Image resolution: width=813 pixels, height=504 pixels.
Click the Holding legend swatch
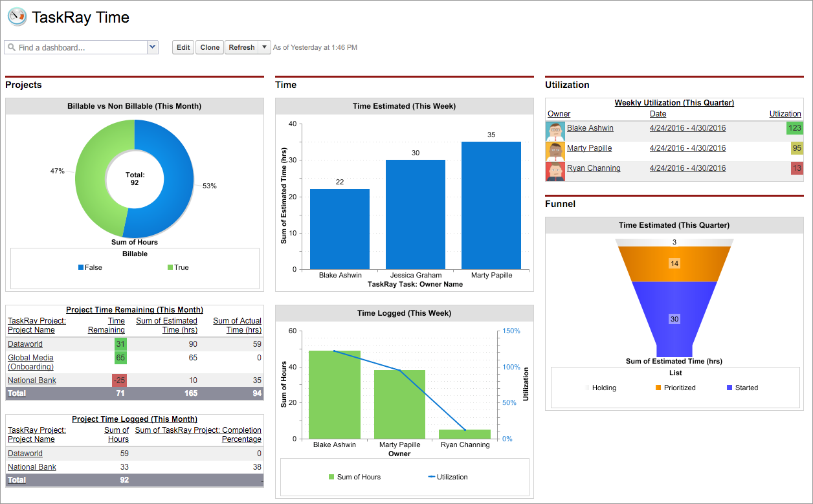pos(588,388)
